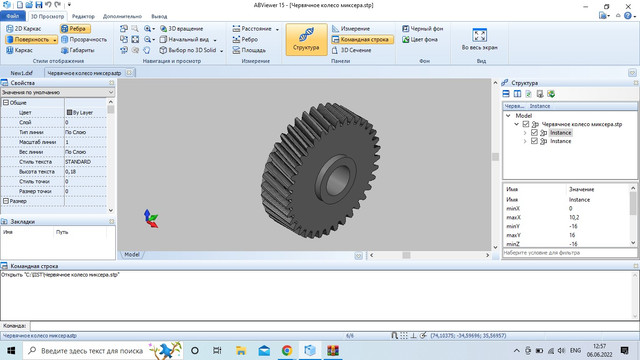The height and width of the screenshot is (360, 640).
Task: Open zoom-in magnifier dropdown arrow
Action: [153, 29]
